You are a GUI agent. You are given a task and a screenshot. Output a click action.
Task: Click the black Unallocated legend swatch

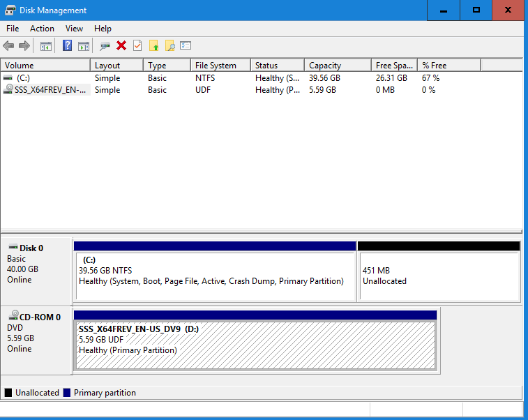[x=8, y=393]
